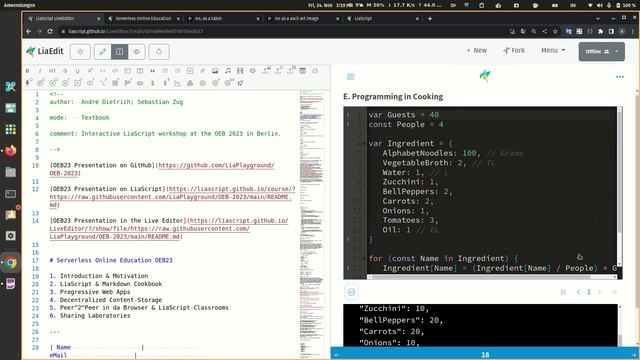This screenshot has height=360, width=640.
Task: Click slide progress bar showing 18
Action: pos(485,355)
